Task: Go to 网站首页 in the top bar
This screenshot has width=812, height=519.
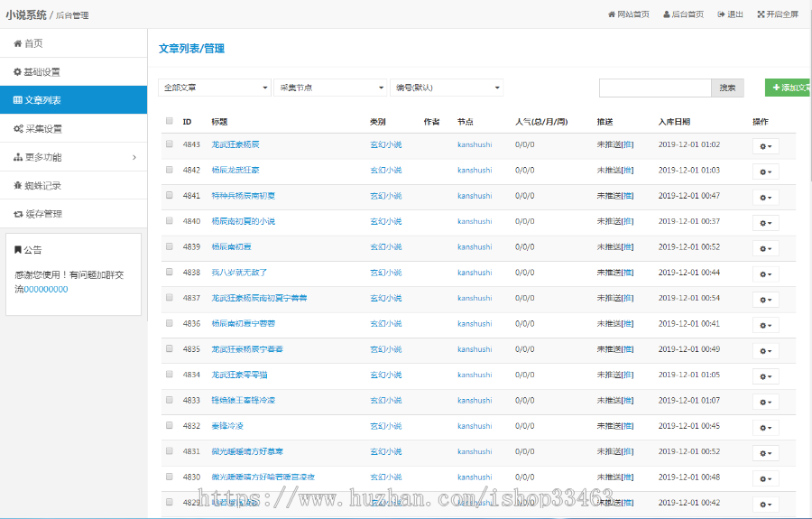Action: coord(628,14)
